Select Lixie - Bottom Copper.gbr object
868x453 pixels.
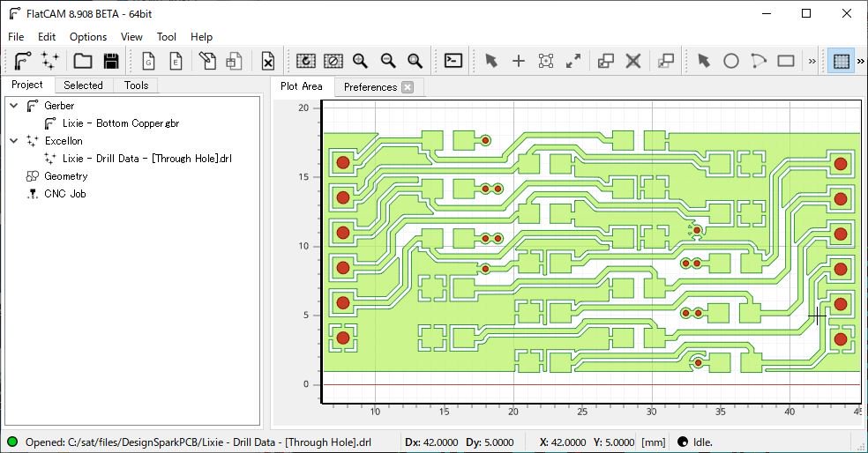(121, 123)
